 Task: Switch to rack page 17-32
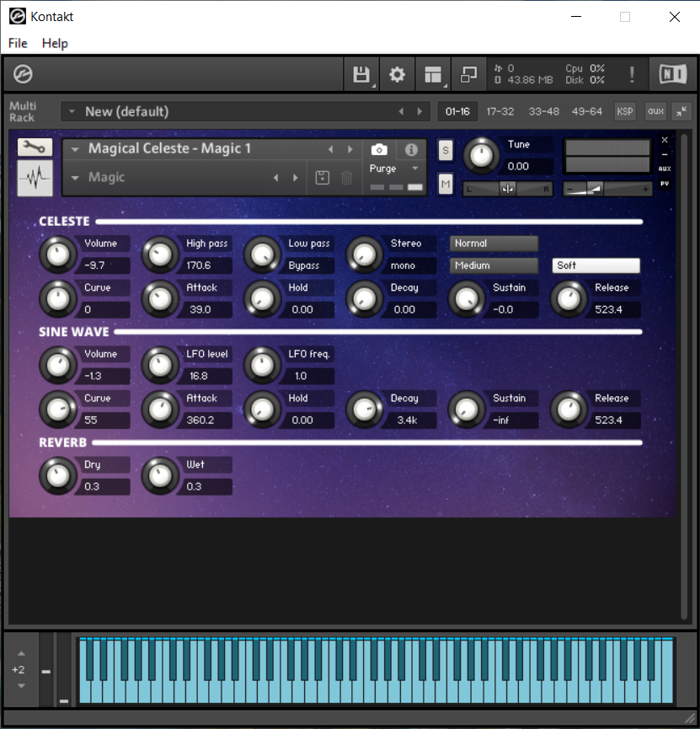(500, 111)
